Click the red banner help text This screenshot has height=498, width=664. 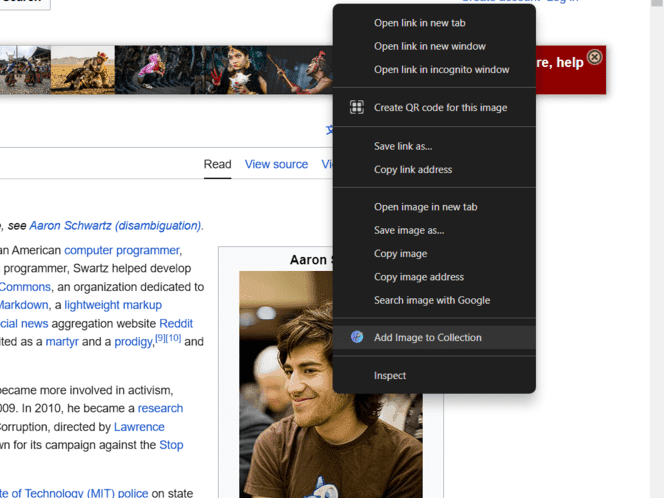point(560,63)
